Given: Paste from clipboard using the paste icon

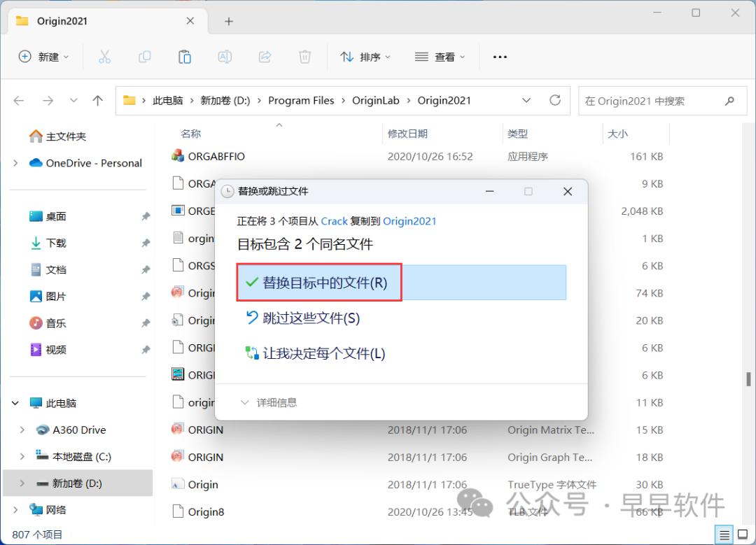Looking at the screenshot, I should point(184,57).
